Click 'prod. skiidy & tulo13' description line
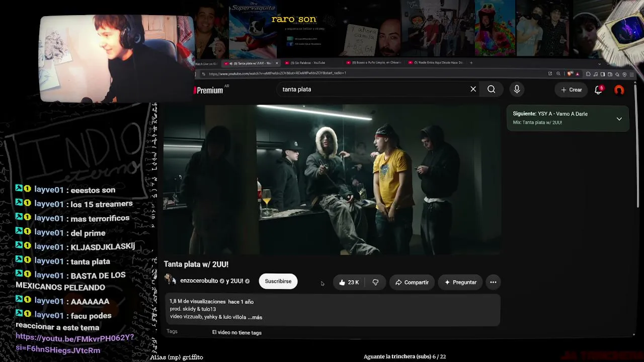Image resolution: width=644 pixels, height=362 pixels. [193, 309]
